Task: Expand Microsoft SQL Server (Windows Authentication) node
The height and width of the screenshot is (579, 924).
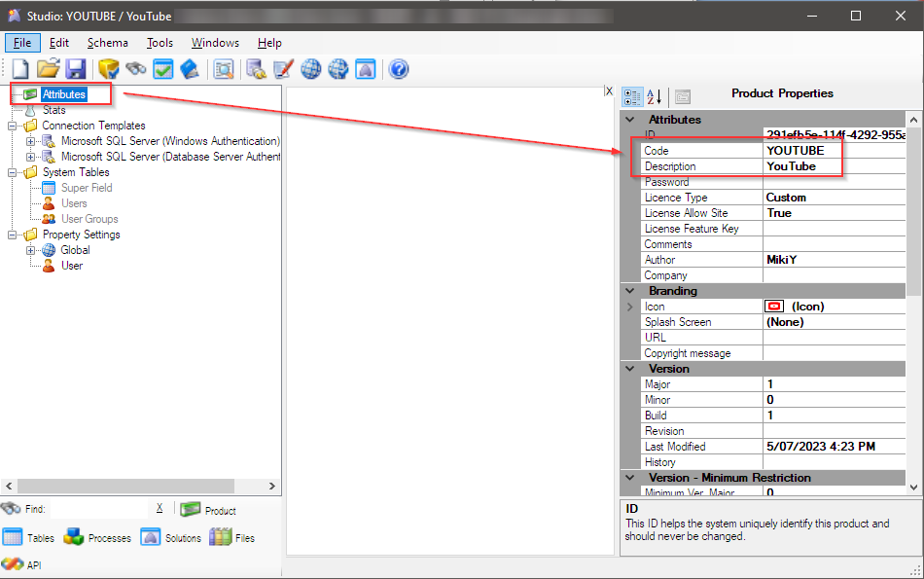Action: 31,141
